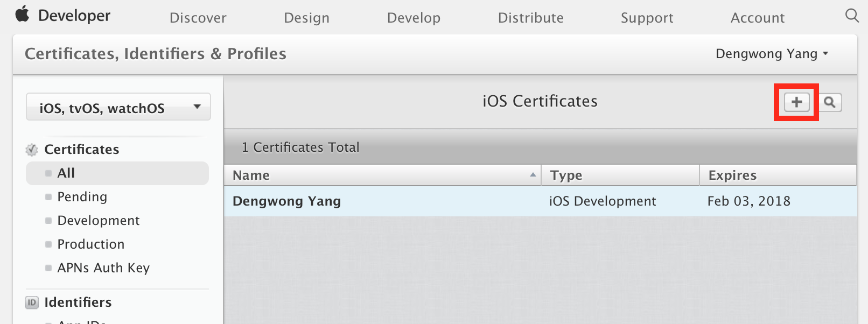Open the iOS, tvOS, watchOS platform dropdown
Screen dimensions: 868x324
pos(118,107)
